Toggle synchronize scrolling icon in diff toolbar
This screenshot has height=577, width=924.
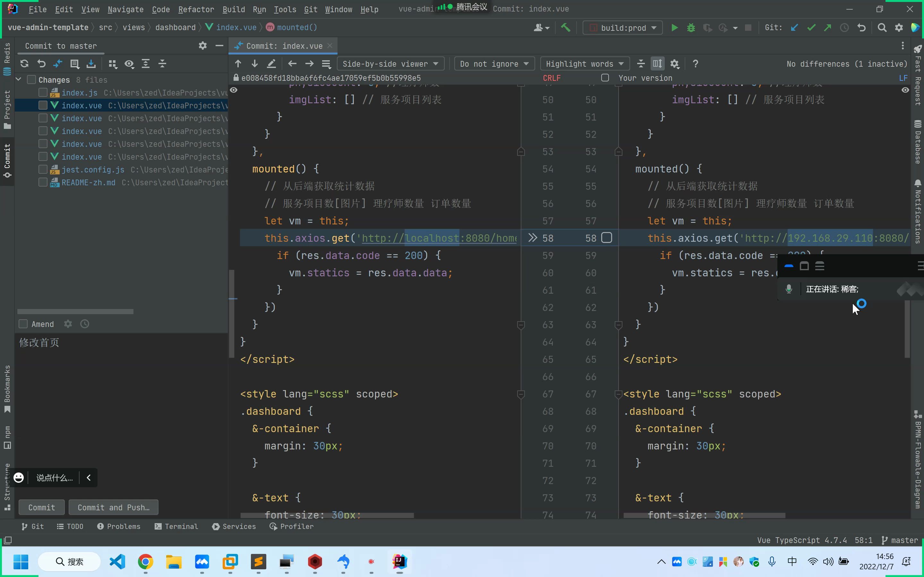[657, 64]
